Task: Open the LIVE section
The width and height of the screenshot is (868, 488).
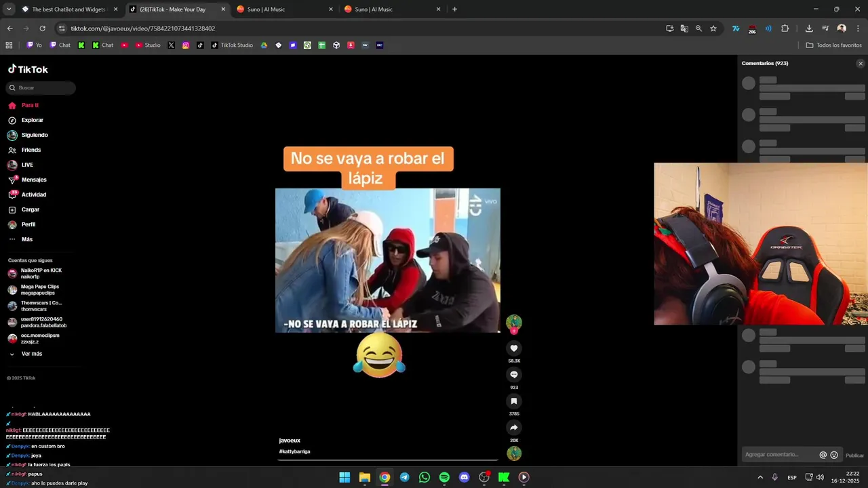Action: [27, 165]
